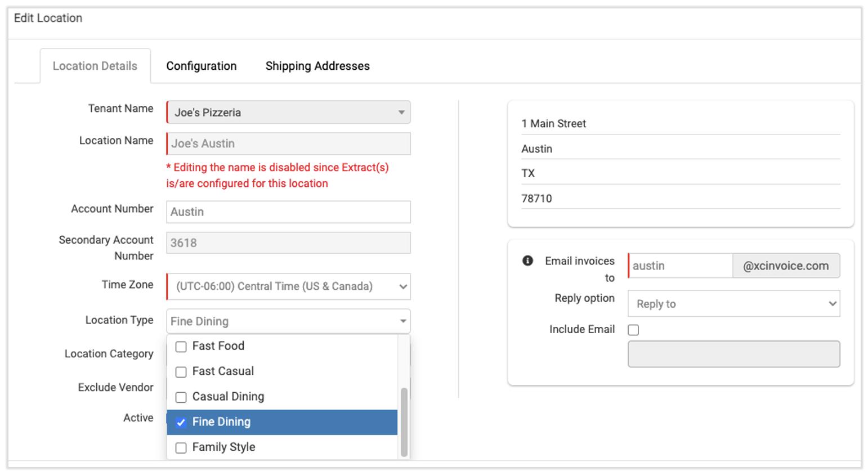Open the Tenant Name dropdown
The image size is (868, 476).
[x=288, y=113]
